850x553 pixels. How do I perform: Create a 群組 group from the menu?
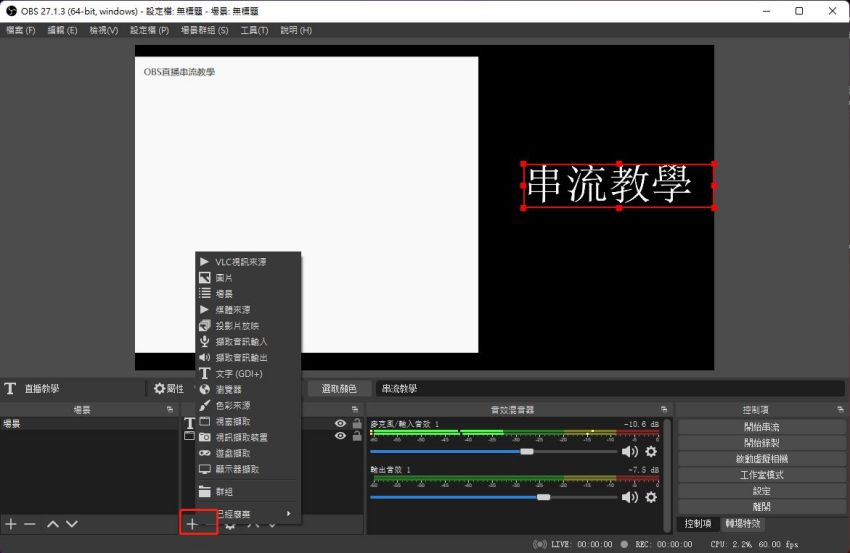(x=248, y=492)
